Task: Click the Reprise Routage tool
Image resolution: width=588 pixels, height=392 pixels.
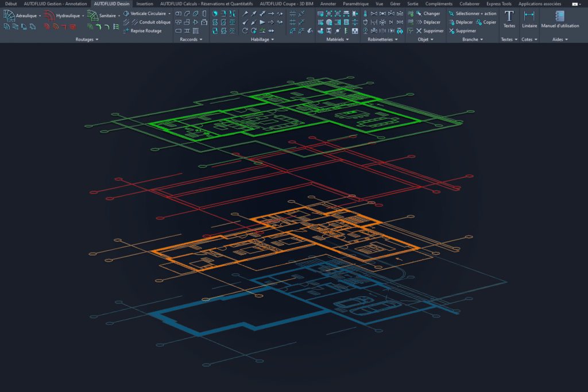Action: pos(142,30)
